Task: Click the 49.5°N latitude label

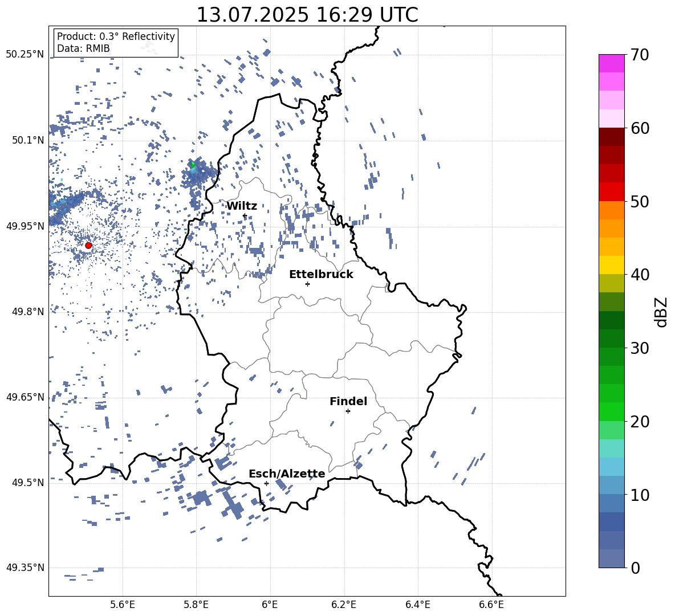Action: coord(28,482)
